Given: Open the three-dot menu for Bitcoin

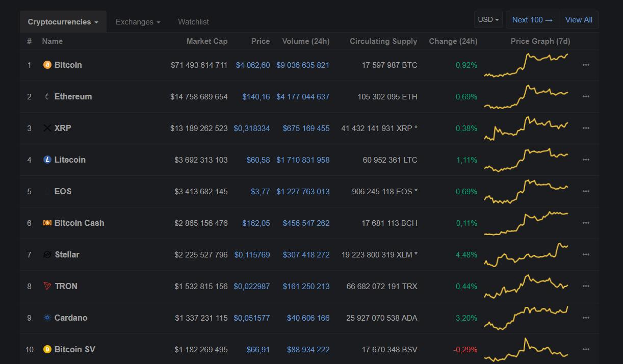Looking at the screenshot, I should click(586, 65).
